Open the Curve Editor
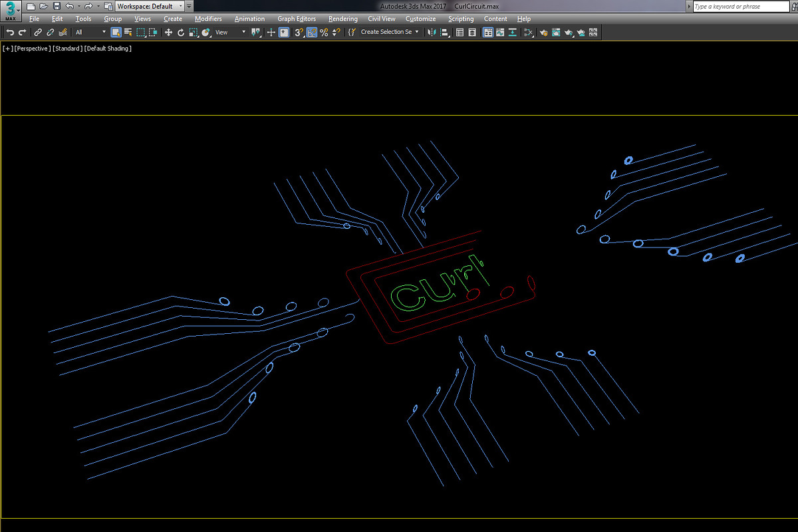The width and height of the screenshot is (798, 532). 501,32
